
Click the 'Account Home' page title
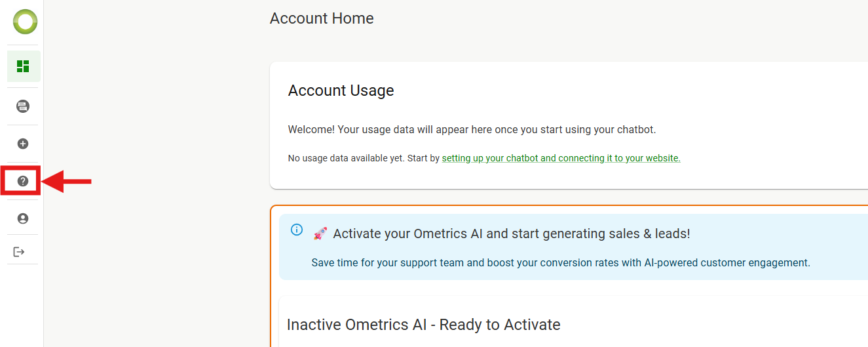[322, 18]
